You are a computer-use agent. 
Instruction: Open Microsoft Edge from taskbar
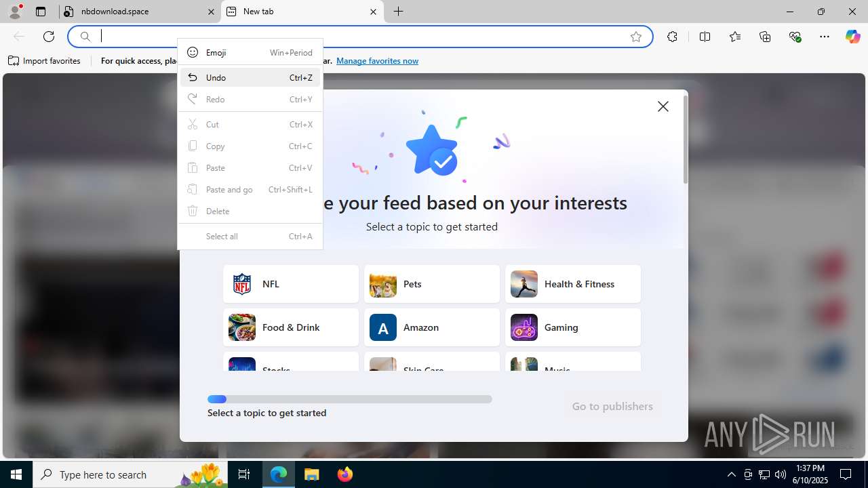tap(279, 474)
